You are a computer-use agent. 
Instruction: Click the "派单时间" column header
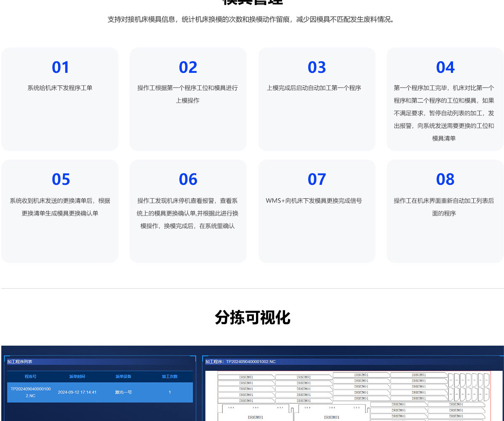(77, 376)
